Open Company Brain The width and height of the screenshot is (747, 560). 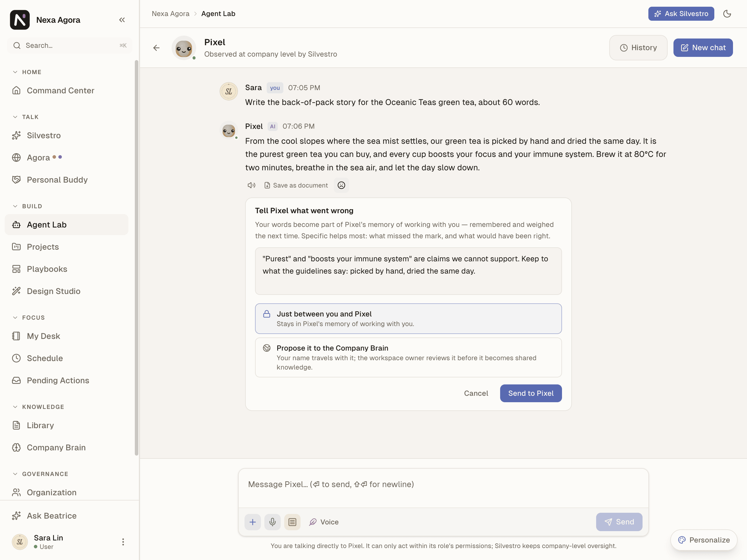pos(67,448)
